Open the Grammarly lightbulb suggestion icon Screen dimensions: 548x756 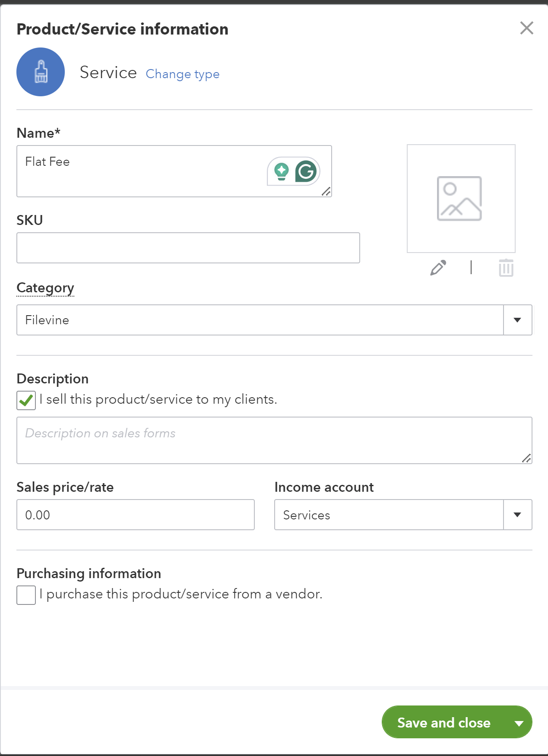click(x=282, y=171)
